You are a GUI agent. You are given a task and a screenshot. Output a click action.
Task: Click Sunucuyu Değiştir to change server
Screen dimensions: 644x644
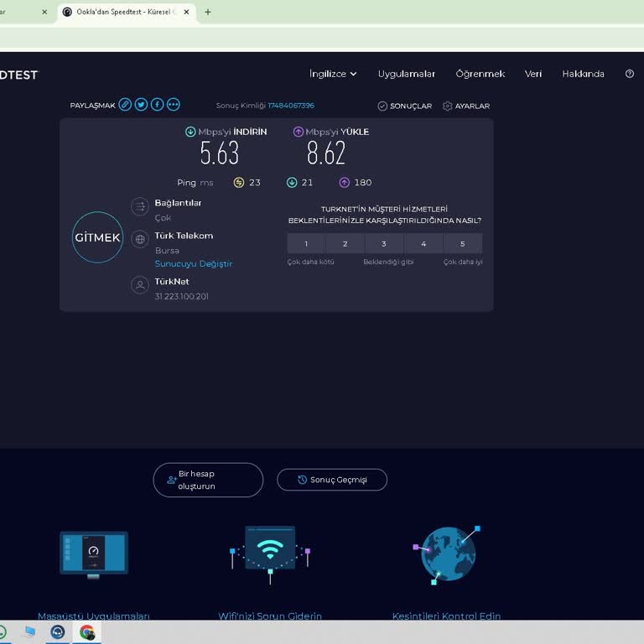point(194,263)
